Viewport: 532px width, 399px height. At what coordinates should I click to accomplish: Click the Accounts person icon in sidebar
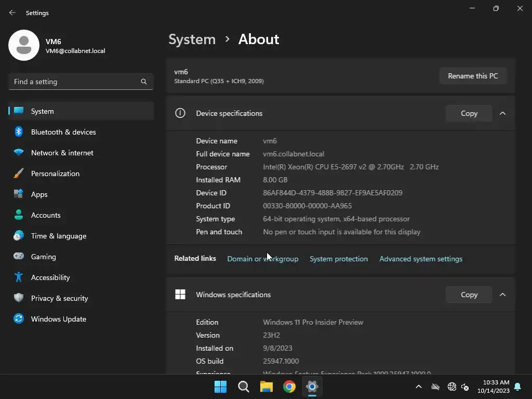(x=19, y=215)
